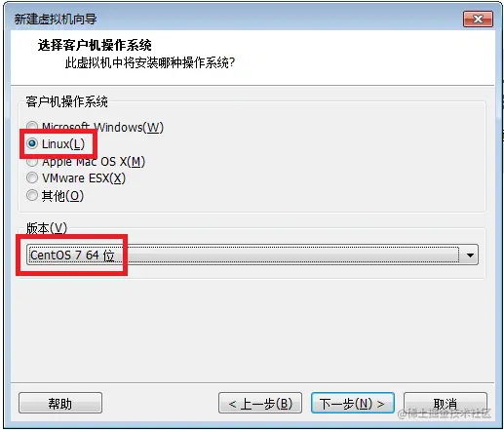The height and width of the screenshot is (432, 504).
Task: Click the 帮助 help button
Action: point(60,404)
